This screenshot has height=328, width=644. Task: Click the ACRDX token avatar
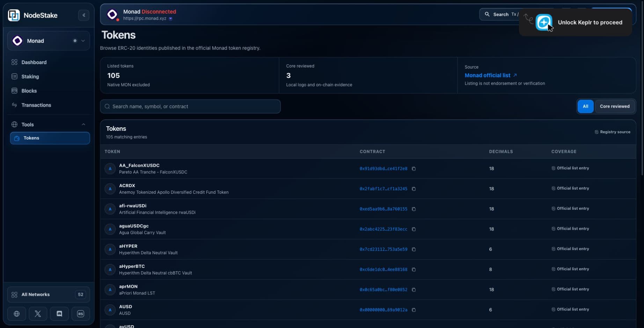pos(110,189)
